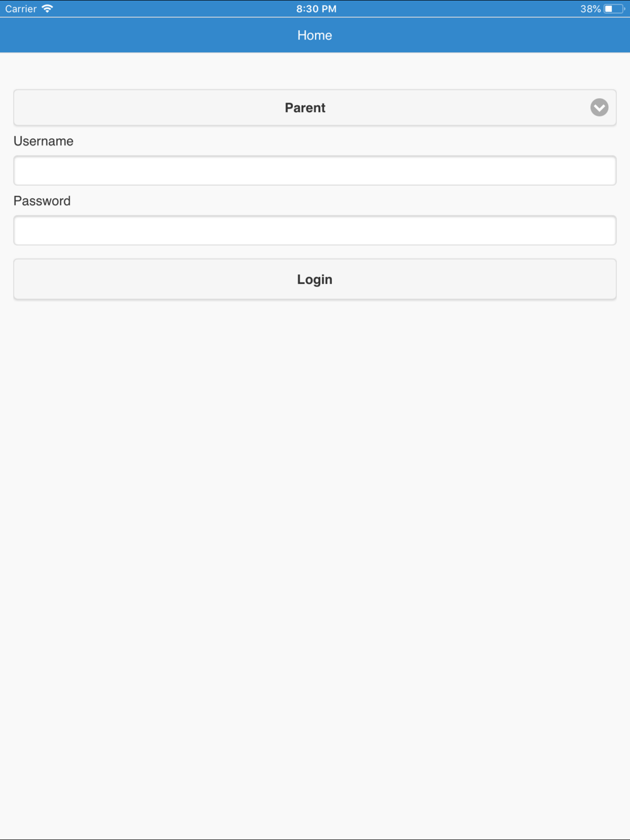Click the Username input field

[315, 171]
